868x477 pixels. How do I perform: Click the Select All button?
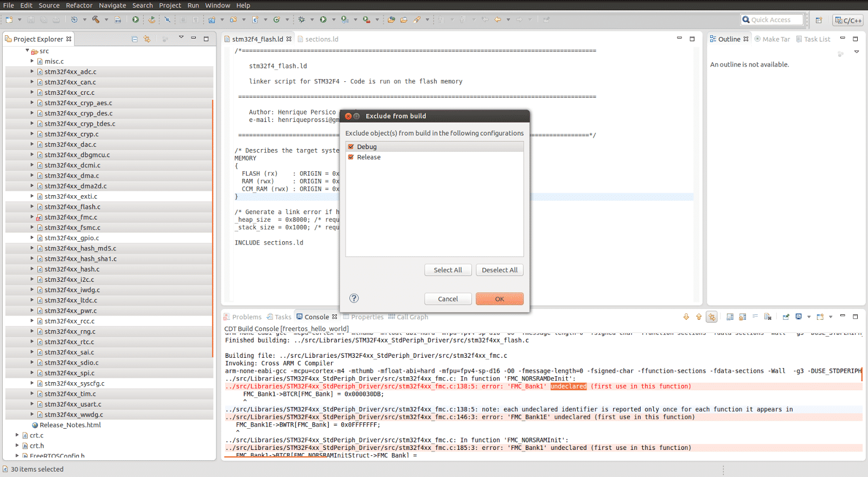point(448,270)
